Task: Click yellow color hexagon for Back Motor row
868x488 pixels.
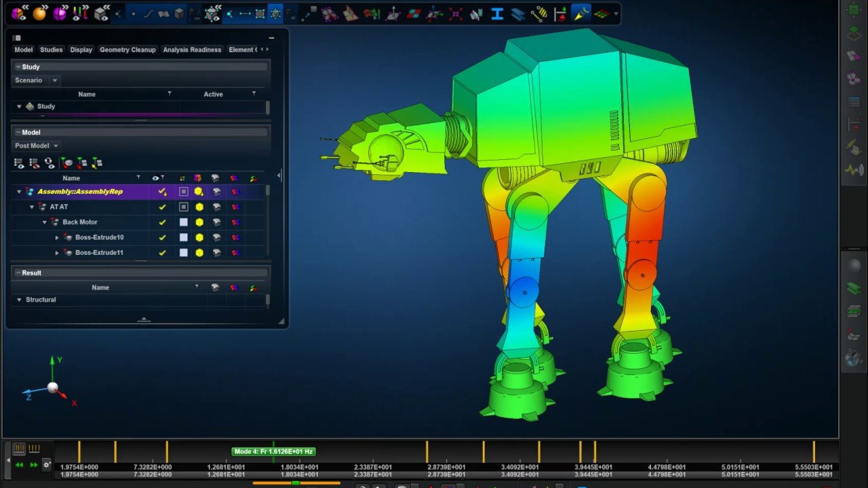Action: (199, 222)
